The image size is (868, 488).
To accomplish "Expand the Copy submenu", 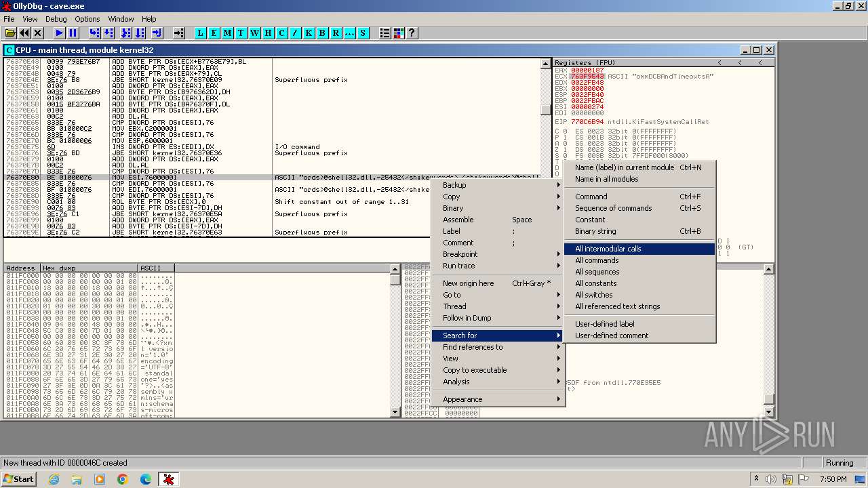I will coord(498,197).
